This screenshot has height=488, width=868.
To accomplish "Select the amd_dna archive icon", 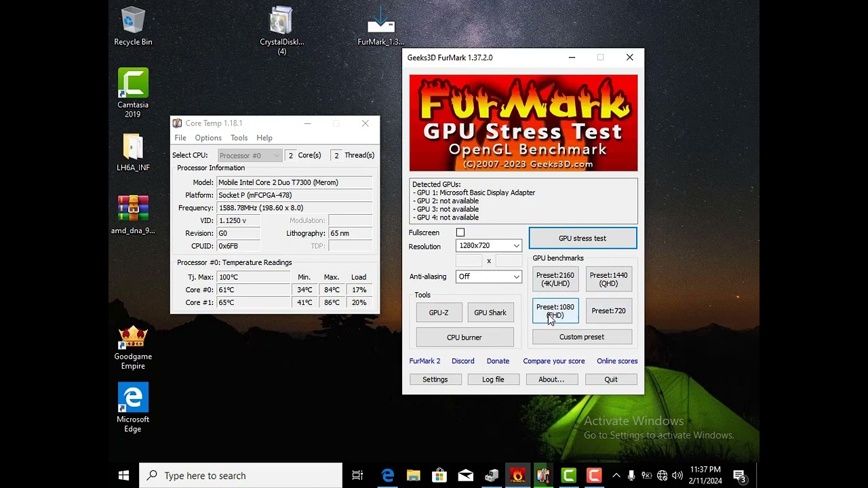I will [133, 215].
